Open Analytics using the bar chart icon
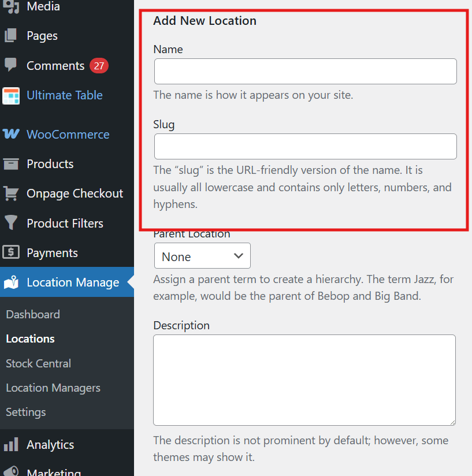Image resolution: width=472 pixels, height=476 pixels. 12,445
